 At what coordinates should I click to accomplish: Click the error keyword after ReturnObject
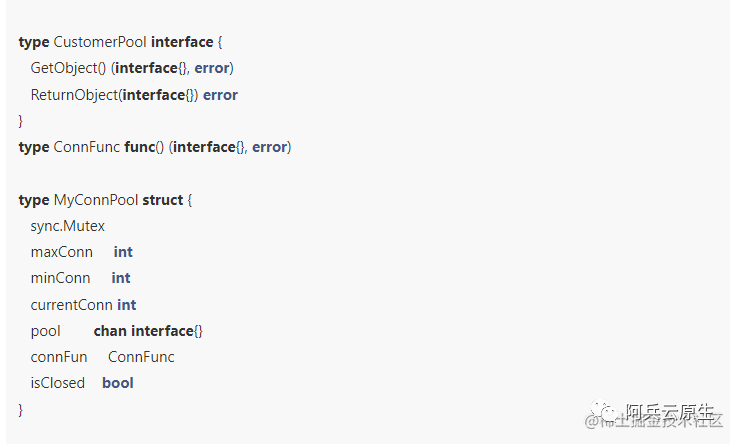[x=220, y=95]
